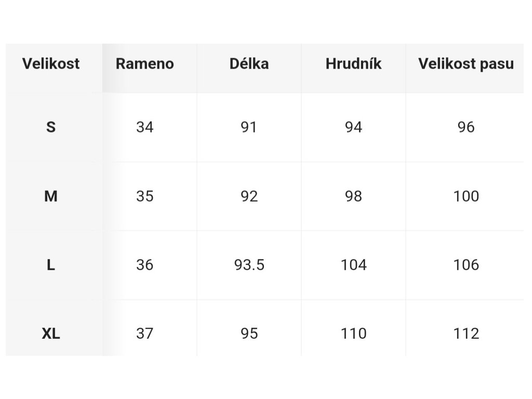Click the Velikost pasu value 96 cell

tap(466, 127)
